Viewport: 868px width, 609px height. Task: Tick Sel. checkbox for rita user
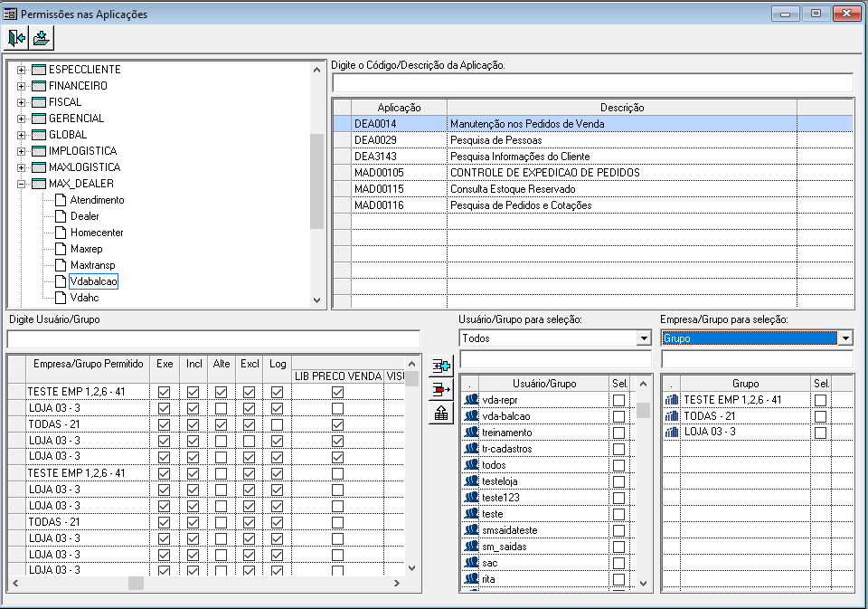click(x=618, y=579)
